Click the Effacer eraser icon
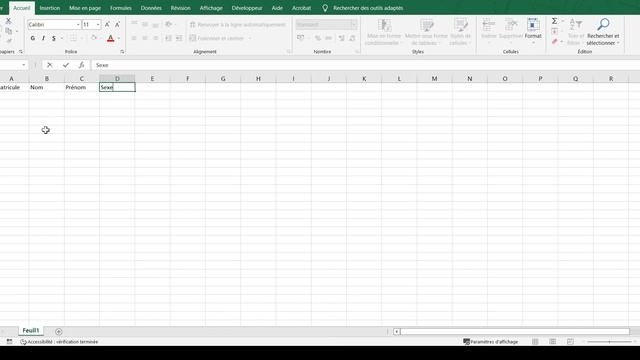 (x=554, y=42)
